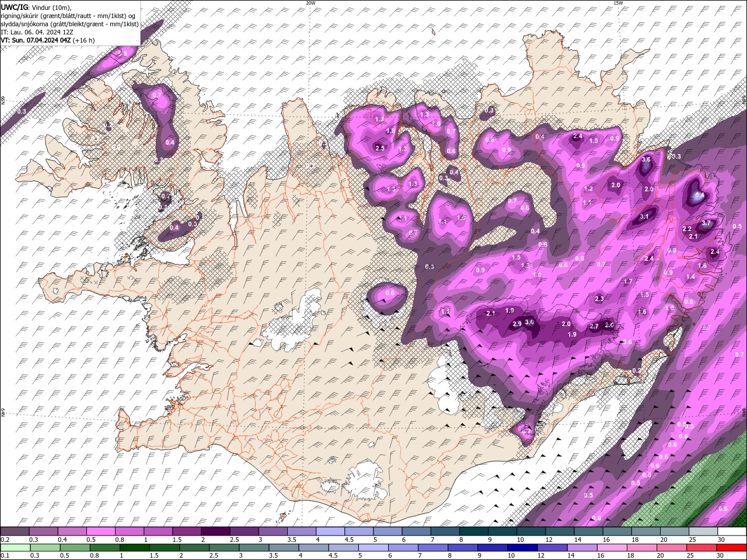747x560 pixels.
Task: Click the '(+16 h)' forecast offset text
Action: [84, 40]
